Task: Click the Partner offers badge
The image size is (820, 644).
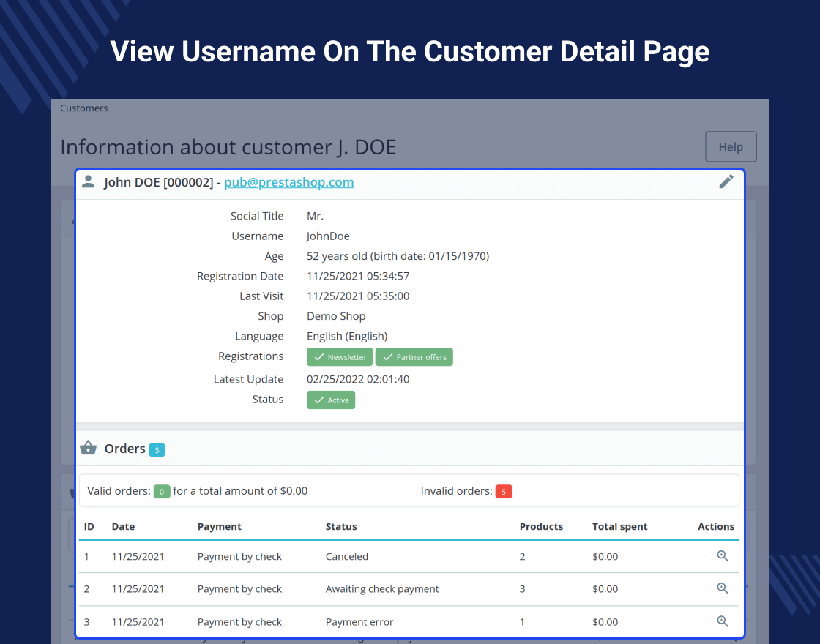Action: (x=414, y=357)
